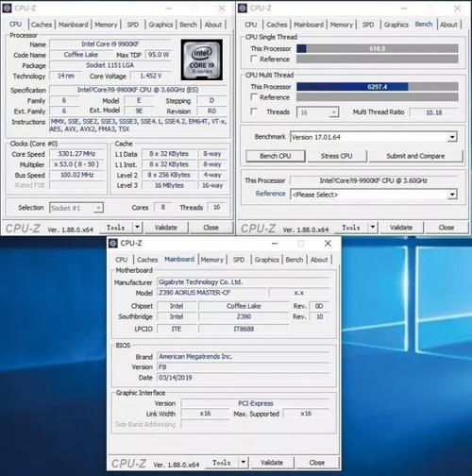Click the Submit and Compare button
Image resolution: width=472 pixels, height=476 pixels.
[x=415, y=156]
